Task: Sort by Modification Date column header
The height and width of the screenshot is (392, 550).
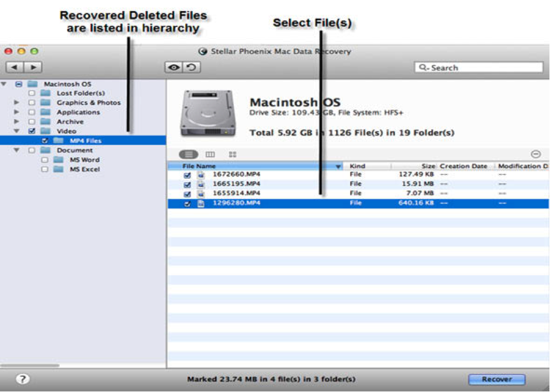Action: (x=523, y=166)
